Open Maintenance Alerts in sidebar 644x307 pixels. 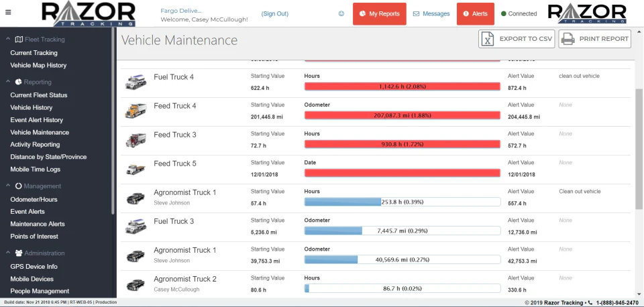pyautogui.click(x=38, y=224)
